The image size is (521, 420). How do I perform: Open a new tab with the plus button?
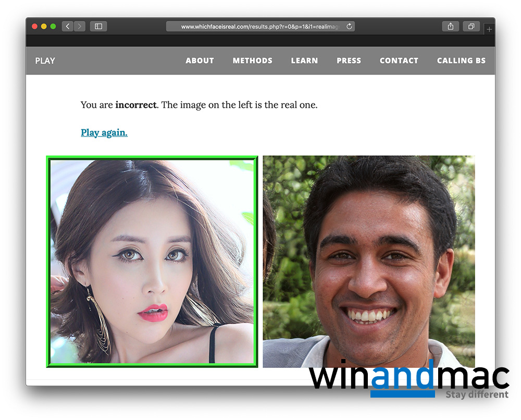489,30
